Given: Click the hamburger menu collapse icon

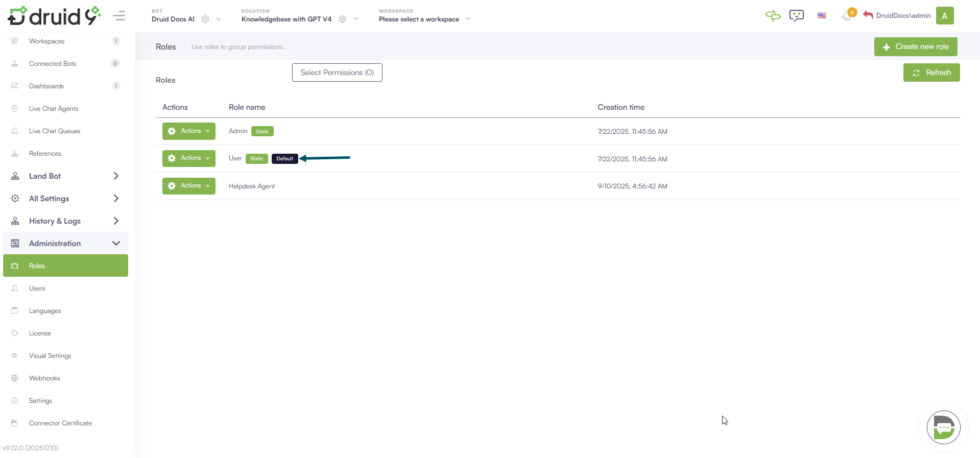Looking at the screenshot, I should 119,16.
